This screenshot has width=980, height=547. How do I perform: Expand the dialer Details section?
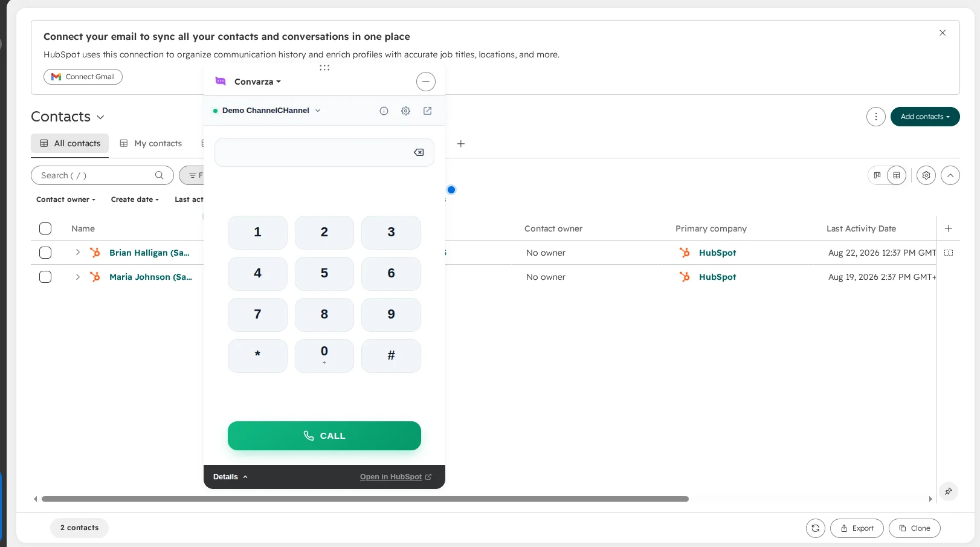[230, 477]
